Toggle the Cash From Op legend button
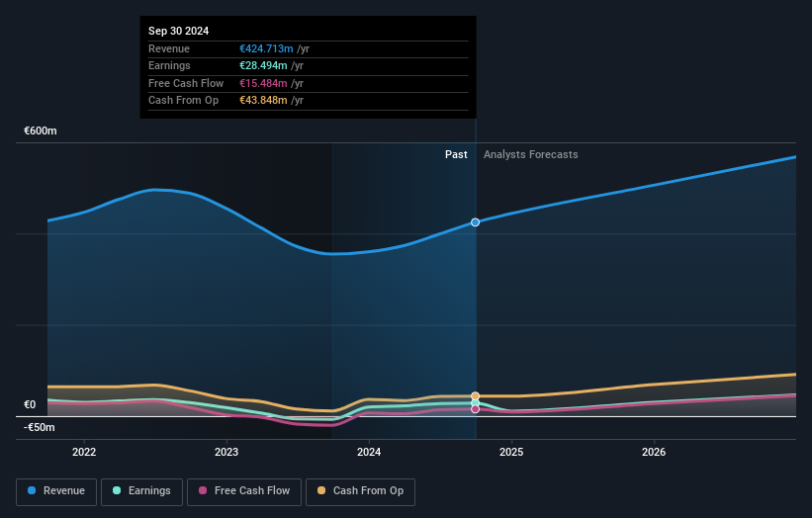 360,491
